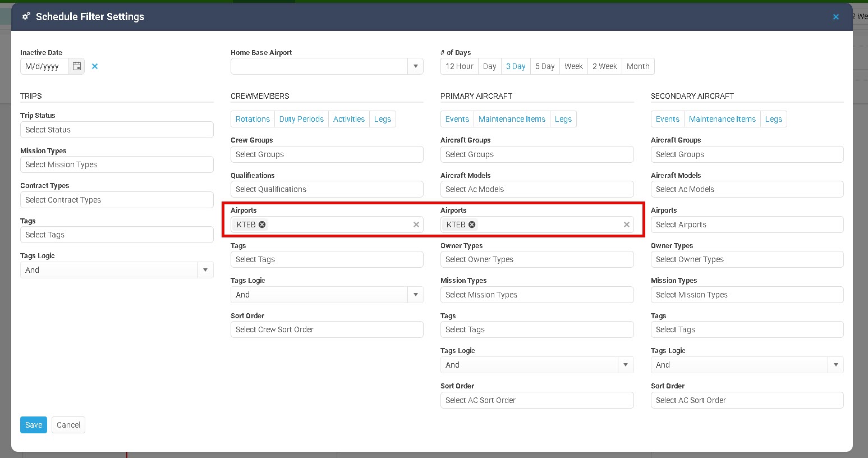The image size is (868, 458).
Task: Open Crewmembers Tags Logic dropdown
Action: 415,295
